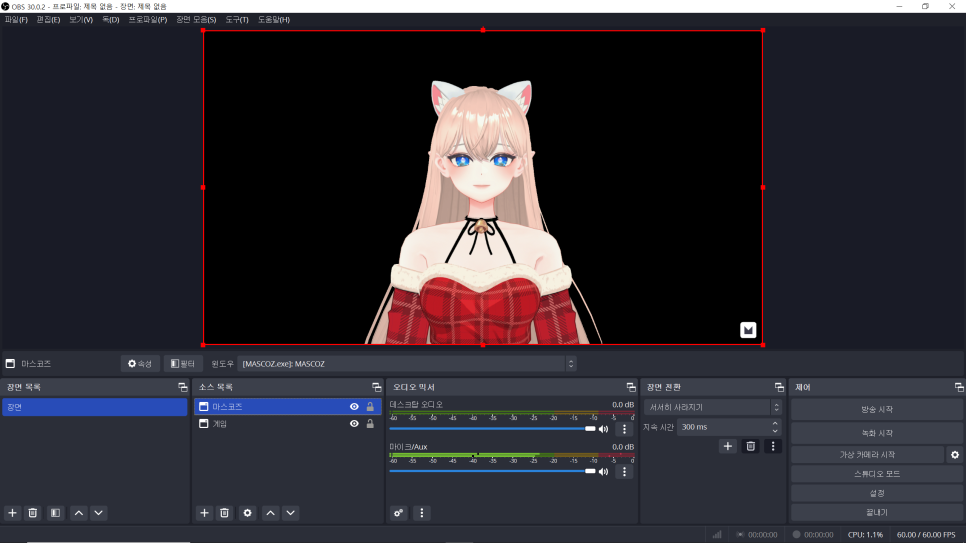Select 게임 source row
The image size is (966, 543).
pos(288,424)
